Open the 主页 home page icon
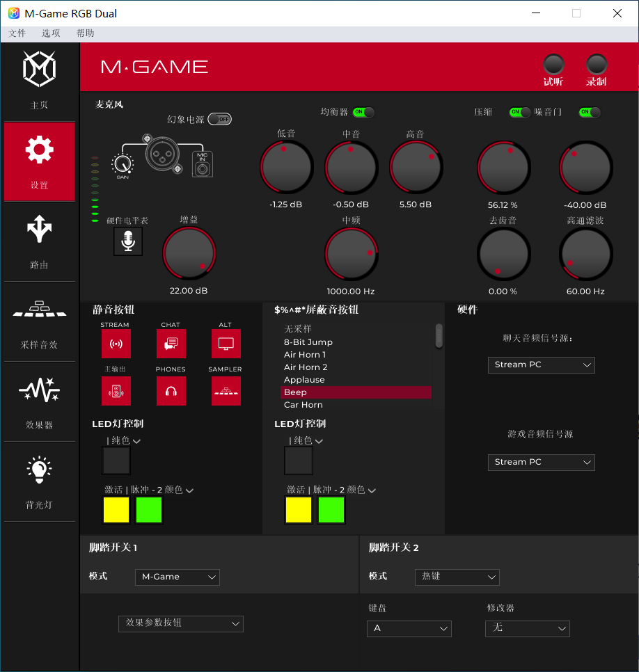The height and width of the screenshot is (672, 639). click(39, 69)
